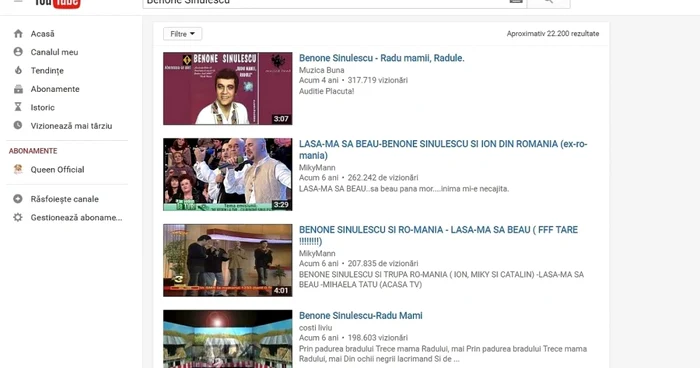700x368 pixels.
Task: Click the text Aproximativ 22.200 rezultate
Action: click(x=553, y=33)
